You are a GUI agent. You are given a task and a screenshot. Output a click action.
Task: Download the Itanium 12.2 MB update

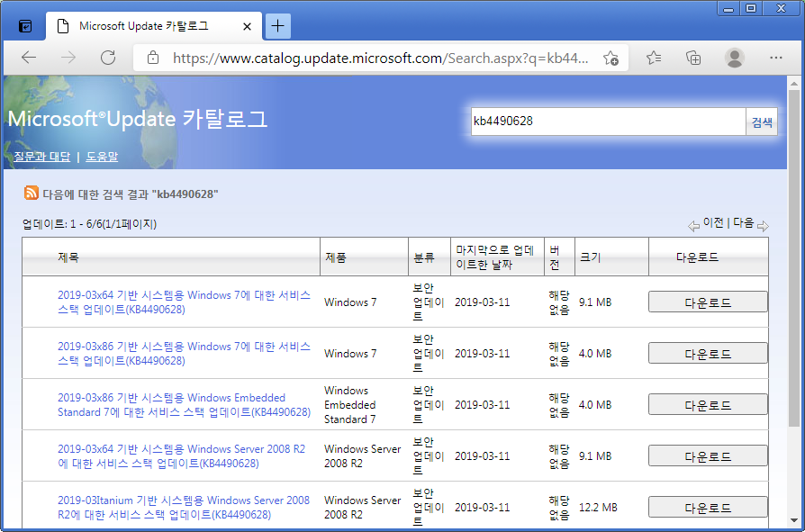click(708, 508)
